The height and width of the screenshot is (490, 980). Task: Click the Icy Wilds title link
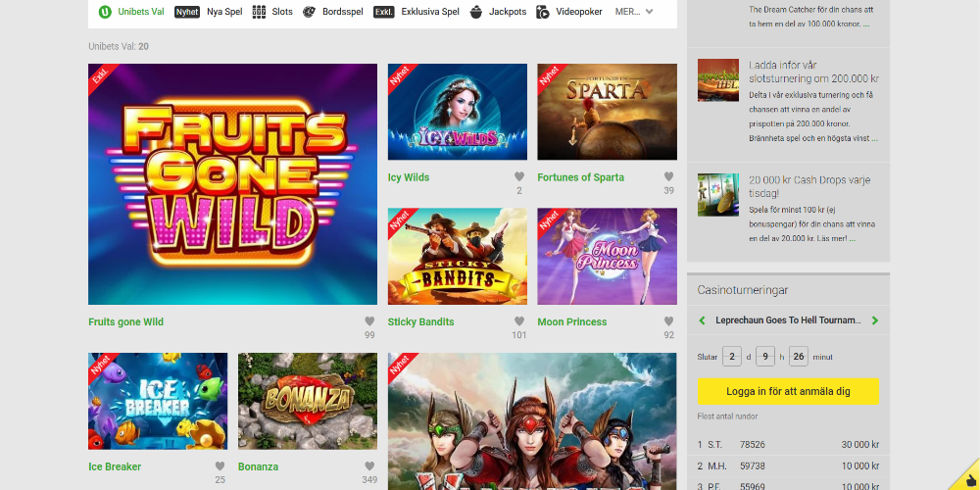pos(409,177)
